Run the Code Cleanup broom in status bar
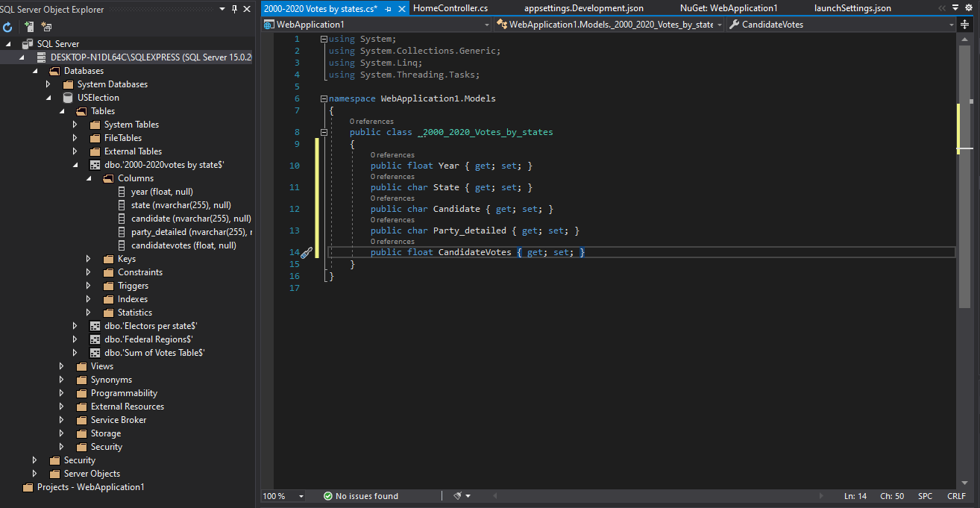 point(456,495)
